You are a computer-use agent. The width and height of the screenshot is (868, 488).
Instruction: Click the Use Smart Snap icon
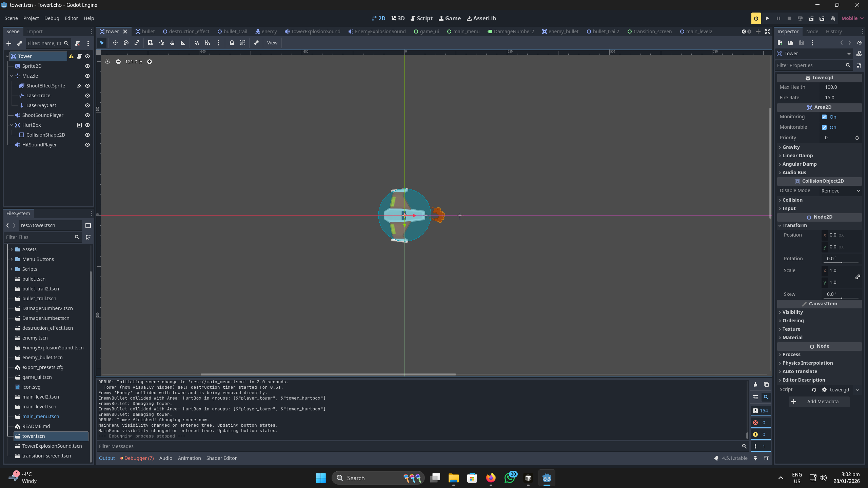tap(197, 43)
